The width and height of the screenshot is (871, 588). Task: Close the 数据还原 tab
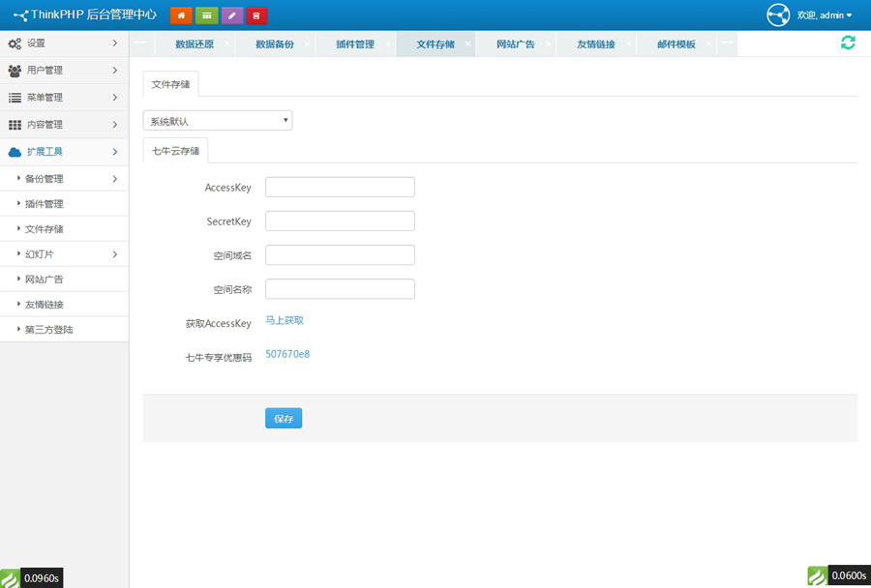point(227,44)
